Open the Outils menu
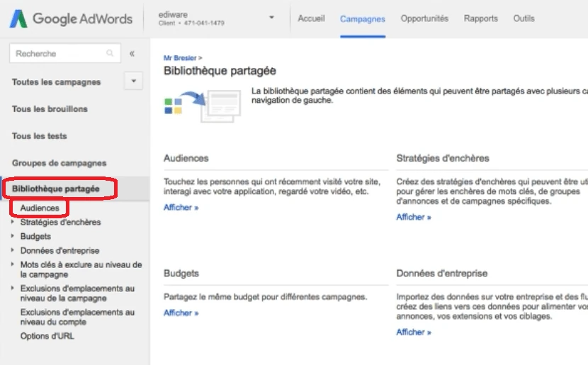The height and width of the screenshot is (365, 588). tap(524, 19)
